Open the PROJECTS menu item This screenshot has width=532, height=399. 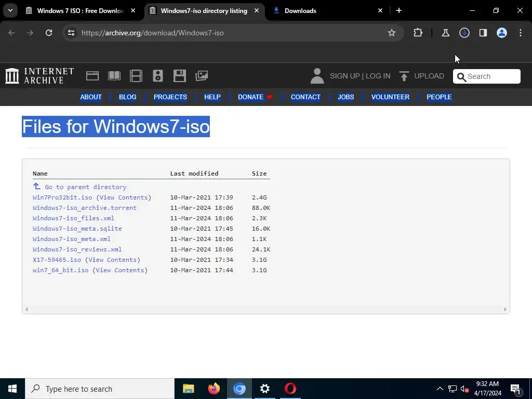click(170, 97)
